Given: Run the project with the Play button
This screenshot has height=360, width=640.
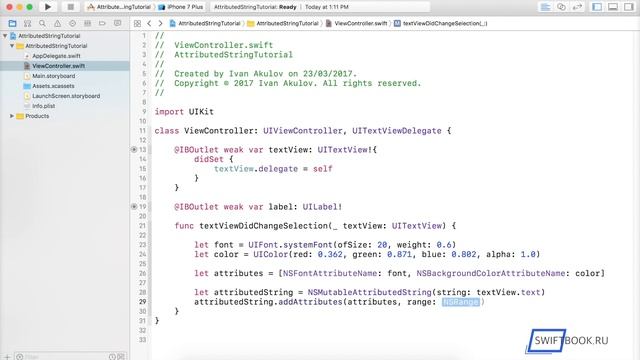Looking at the screenshot, I should click(48, 7).
